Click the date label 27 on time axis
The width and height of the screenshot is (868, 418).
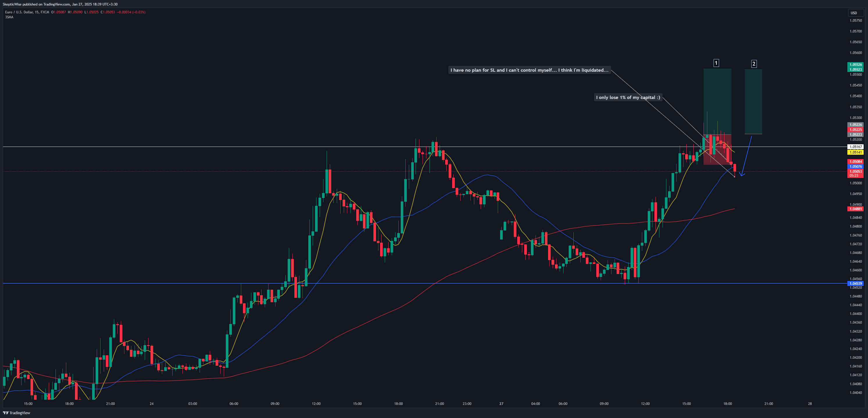tap(501, 403)
